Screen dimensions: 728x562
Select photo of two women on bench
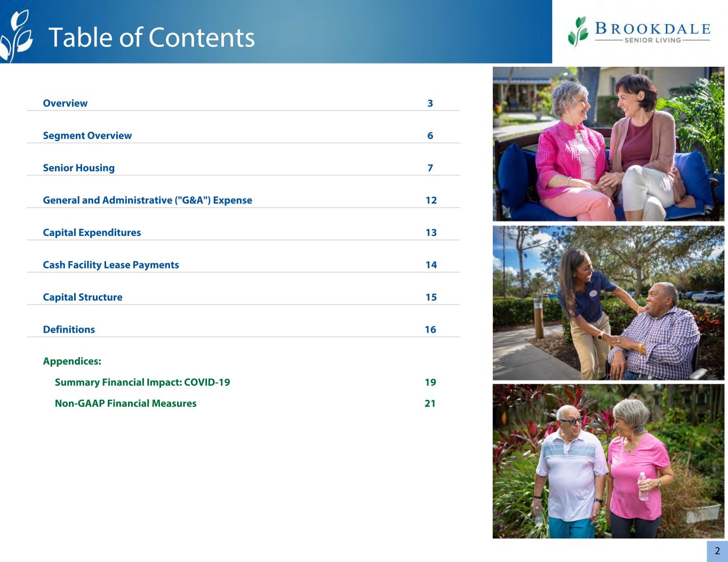609,144
